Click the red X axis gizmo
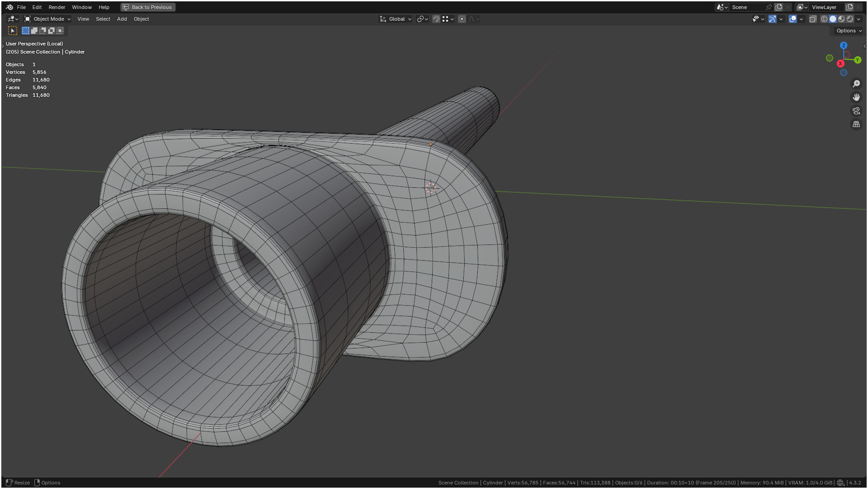Image resolution: width=868 pixels, height=489 pixels. coord(840,63)
